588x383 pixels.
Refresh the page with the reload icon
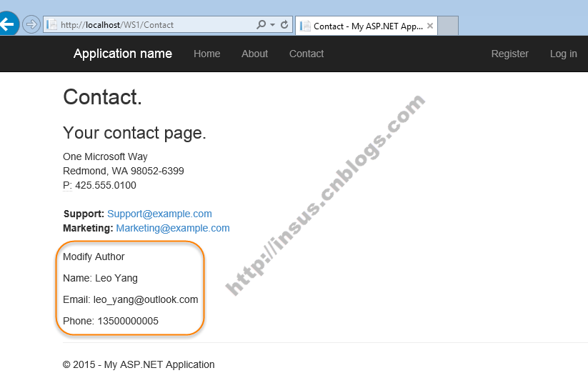pos(284,25)
